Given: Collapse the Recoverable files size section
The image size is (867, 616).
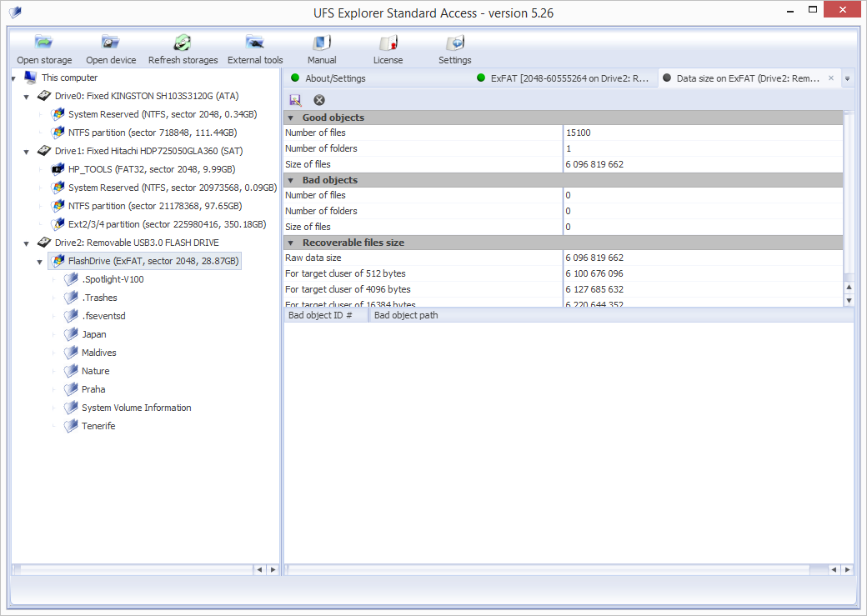Looking at the screenshot, I should pos(290,243).
